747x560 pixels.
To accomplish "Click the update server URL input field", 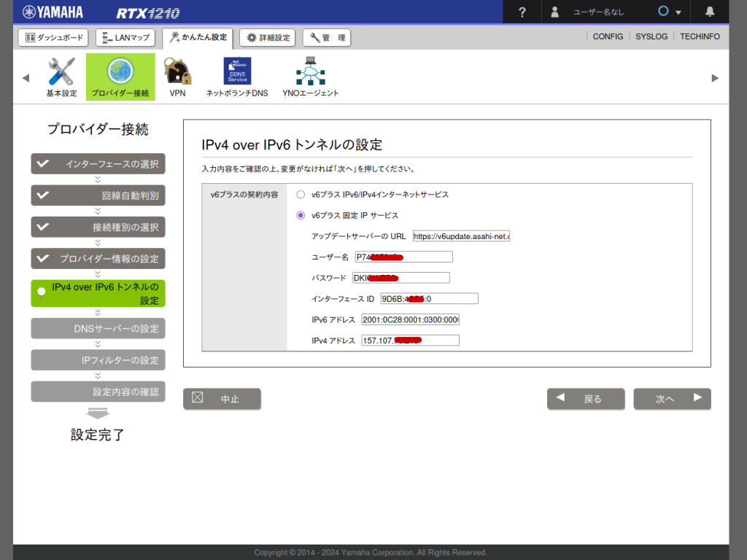I will (x=461, y=236).
